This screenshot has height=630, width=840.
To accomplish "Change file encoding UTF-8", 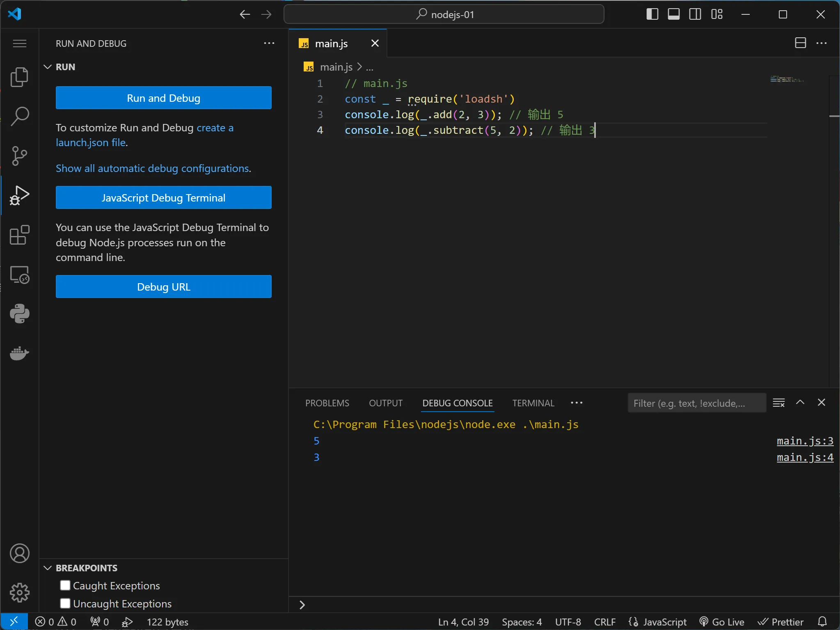I will [568, 622].
